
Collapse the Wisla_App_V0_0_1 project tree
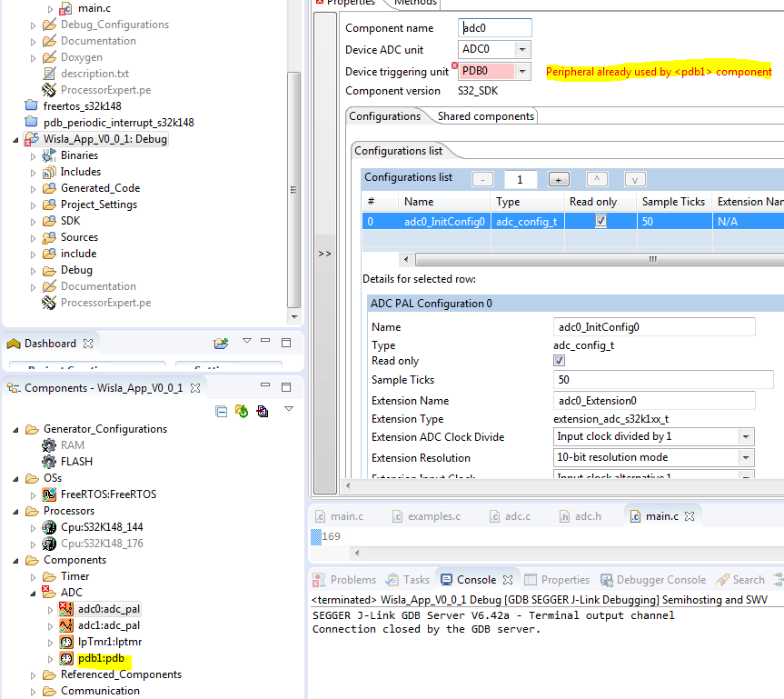pyautogui.click(x=15, y=140)
